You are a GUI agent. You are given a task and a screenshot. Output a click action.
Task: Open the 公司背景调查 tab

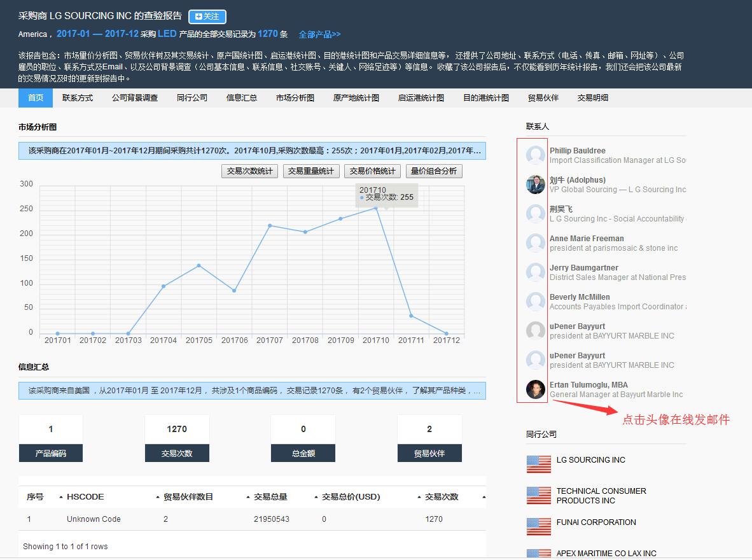coord(135,98)
